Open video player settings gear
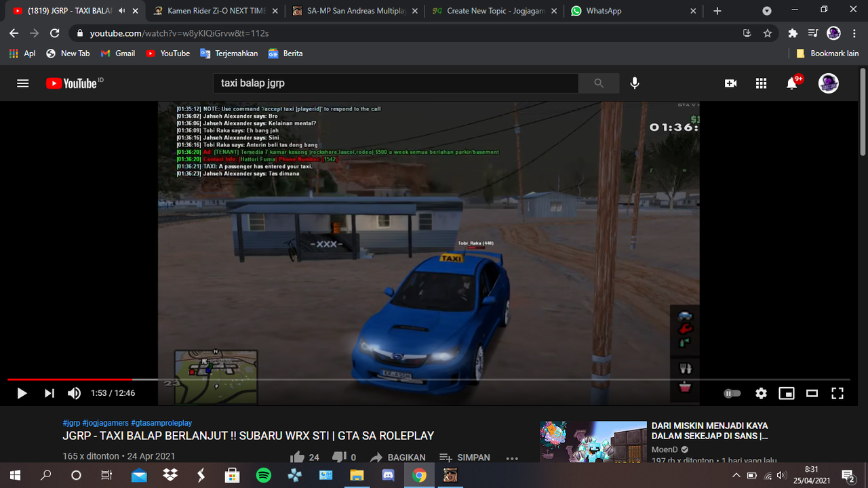Screen dimensions: 868x488 762,393
